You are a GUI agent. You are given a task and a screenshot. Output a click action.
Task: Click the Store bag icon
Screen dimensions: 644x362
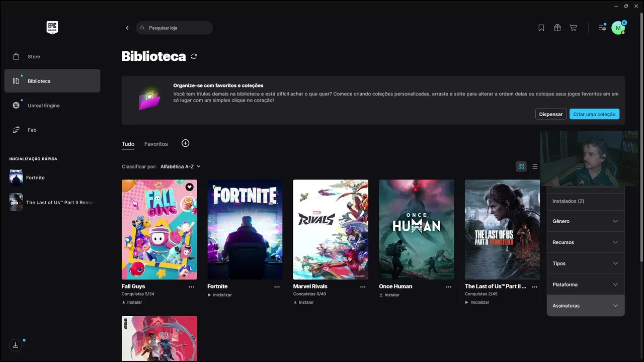(x=16, y=56)
